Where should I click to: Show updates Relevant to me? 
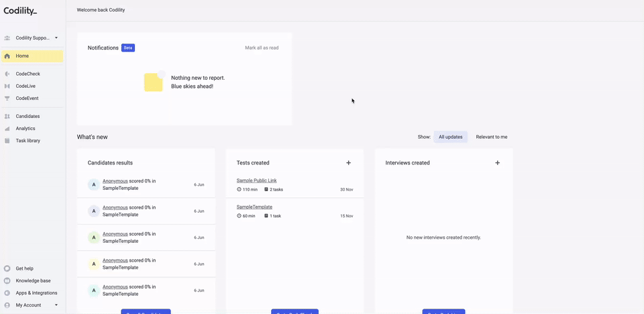492,137
